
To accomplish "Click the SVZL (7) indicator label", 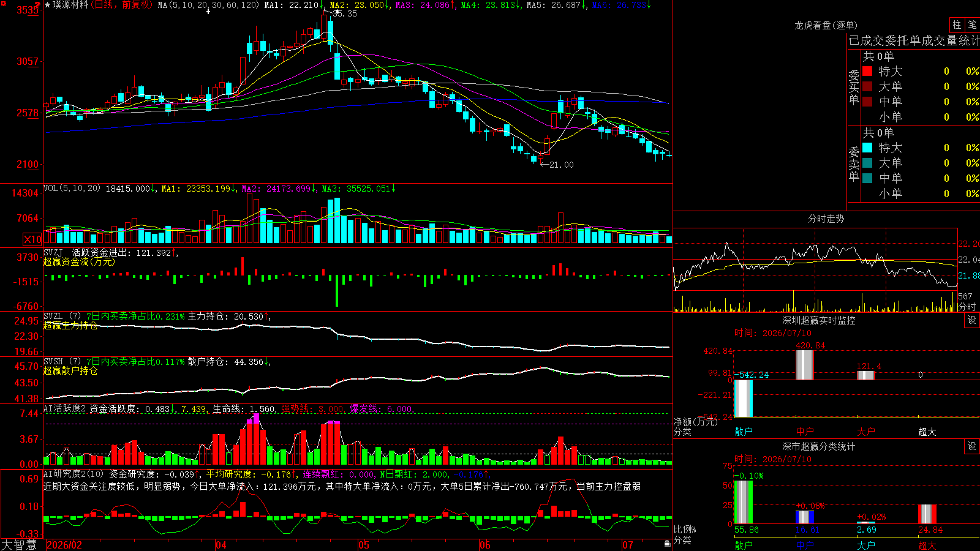I will point(62,317).
